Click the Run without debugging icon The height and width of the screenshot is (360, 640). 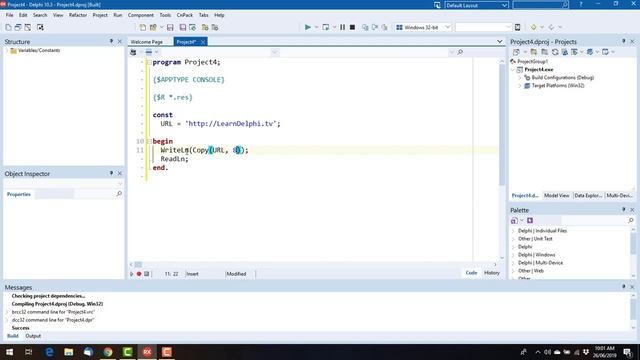[326, 27]
